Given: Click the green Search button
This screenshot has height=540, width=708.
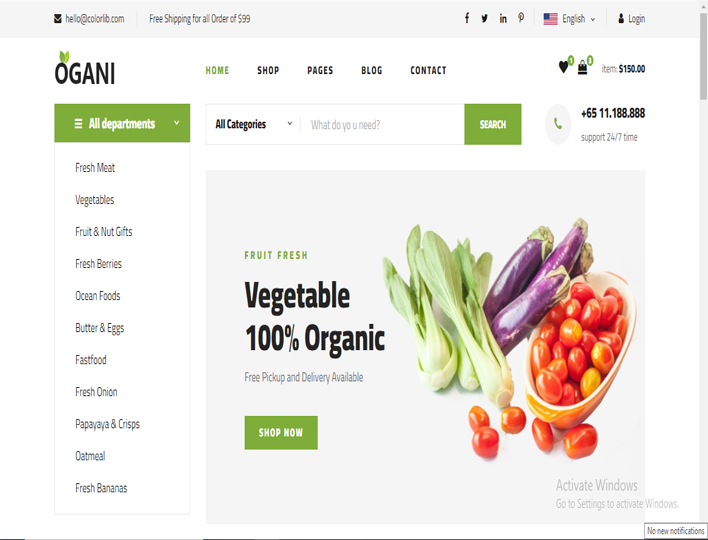Looking at the screenshot, I should 493,124.
